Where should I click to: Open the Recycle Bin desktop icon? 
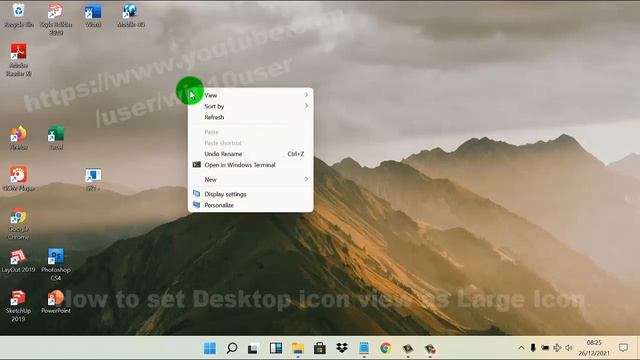(18, 15)
